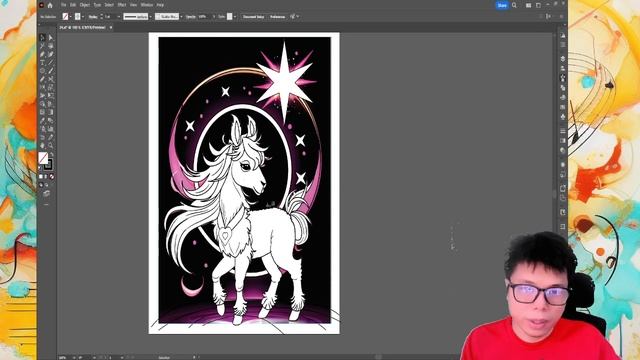The height and width of the screenshot is (360, 640).
Task: Open the File menu
Action: coord(64,5)
